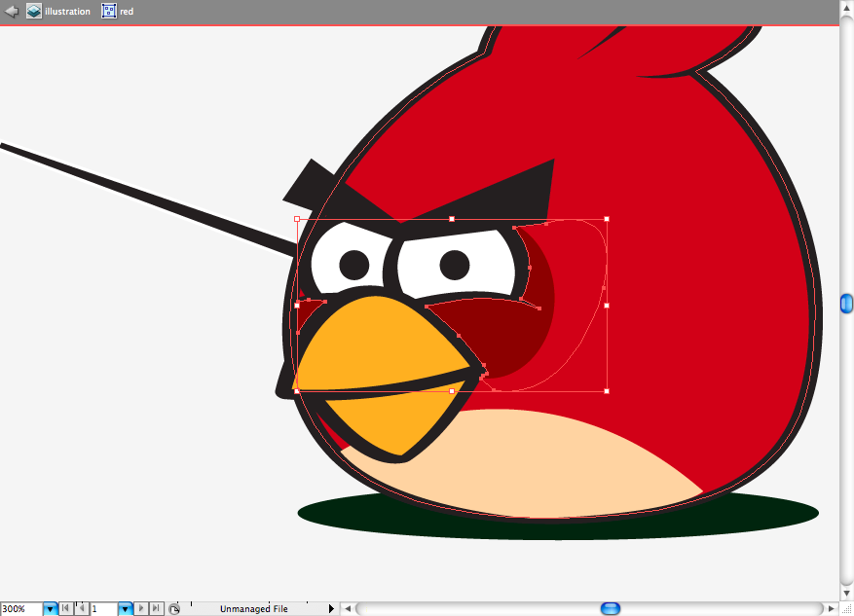Go to the previous artboard
The height and width of the screenshot is (616, 854).
coord(81,608)
